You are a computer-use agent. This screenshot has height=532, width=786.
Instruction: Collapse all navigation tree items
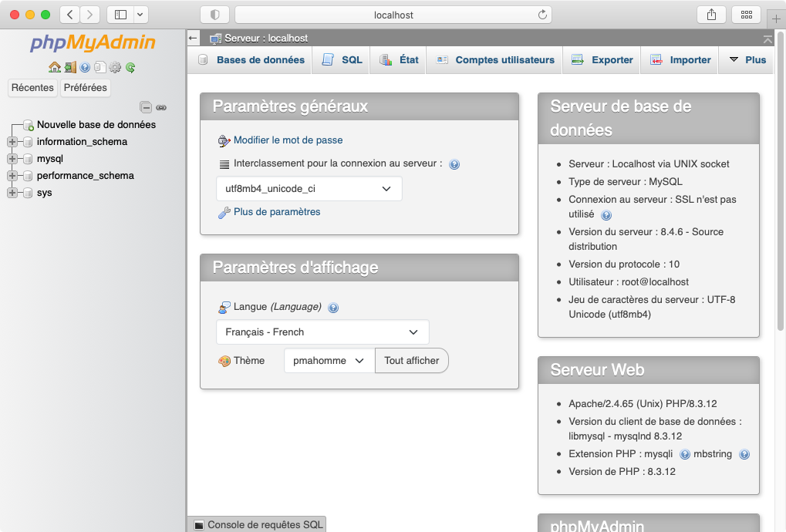[x=146, y=107]
